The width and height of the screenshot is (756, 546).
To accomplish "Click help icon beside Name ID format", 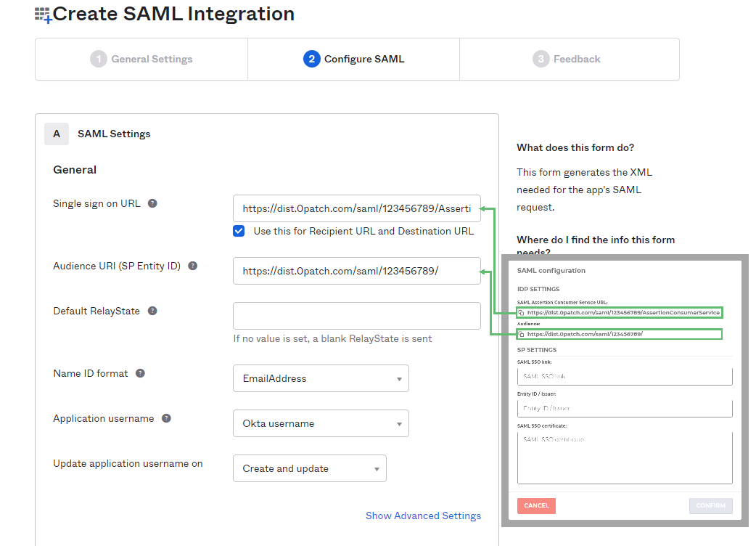I will (140, 374).
